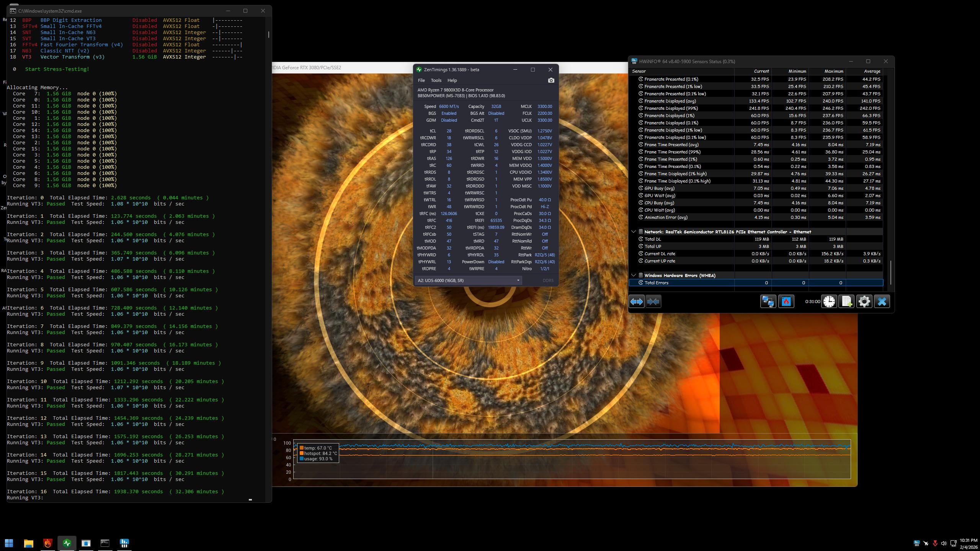Start logging with the sheet-plus icon

point(846,302)
